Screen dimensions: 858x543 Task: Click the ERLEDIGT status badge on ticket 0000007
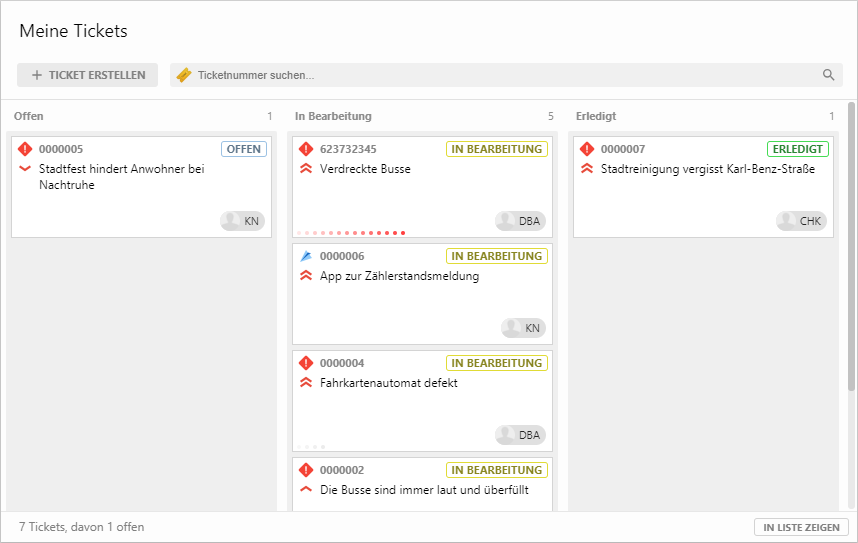(x=798, y=149)
